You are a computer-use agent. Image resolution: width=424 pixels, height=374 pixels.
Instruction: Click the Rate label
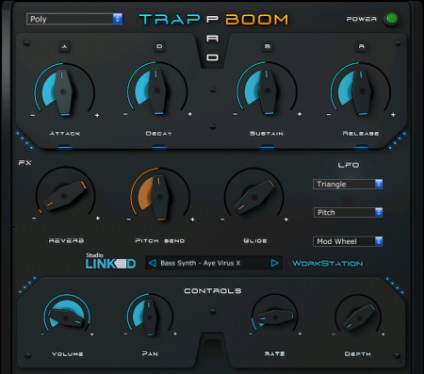tap(275, 354)
